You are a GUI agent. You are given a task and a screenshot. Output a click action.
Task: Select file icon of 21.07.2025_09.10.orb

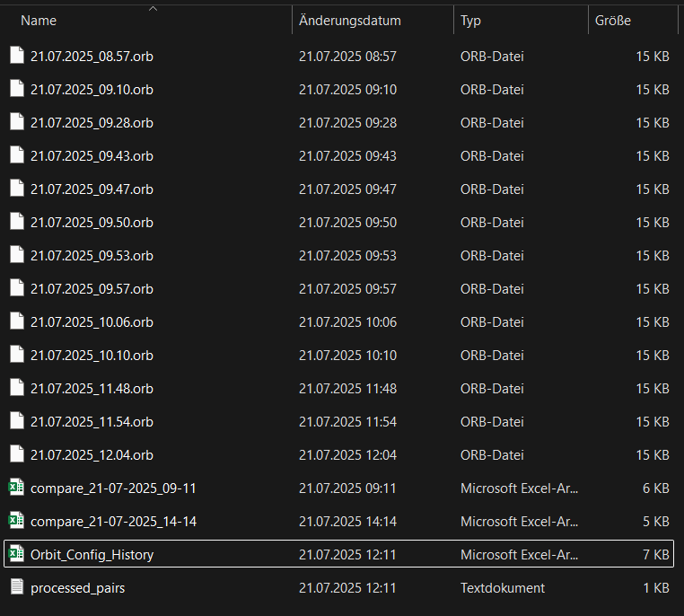[x=17, y=89]
